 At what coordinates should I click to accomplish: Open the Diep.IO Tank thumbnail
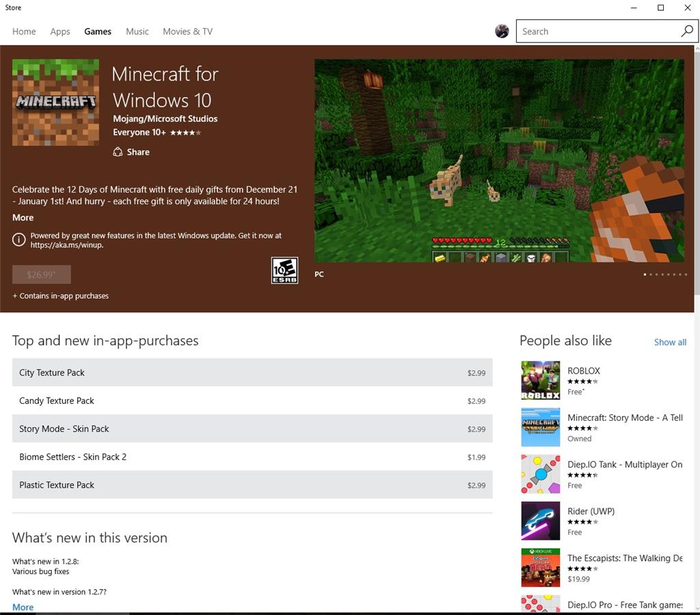[x=541, y=474]
